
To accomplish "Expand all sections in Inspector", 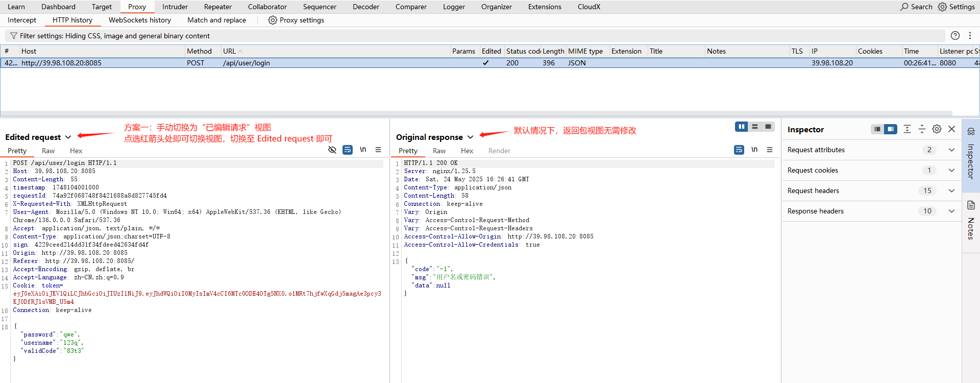I will pyautogui.click(x=907, y=129).
